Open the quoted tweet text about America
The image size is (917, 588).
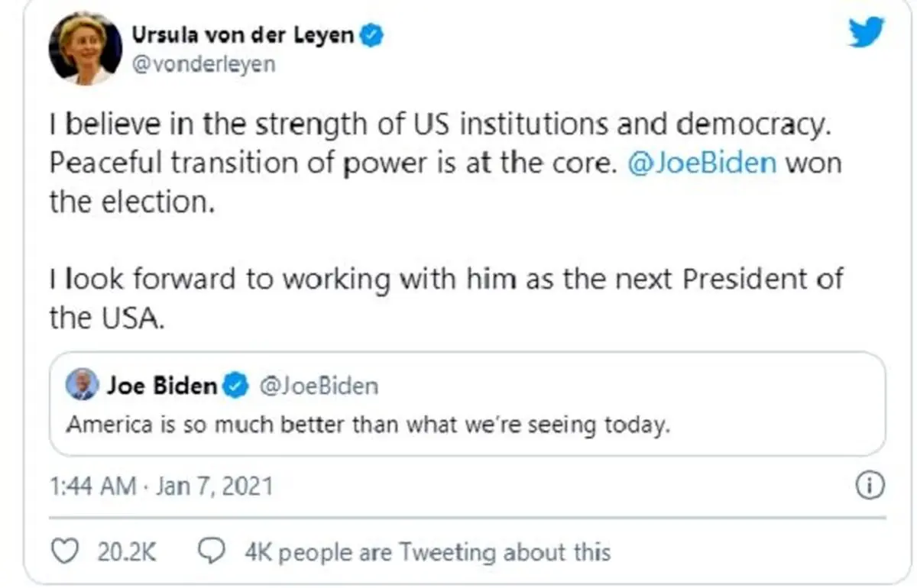tap(368, 424)
